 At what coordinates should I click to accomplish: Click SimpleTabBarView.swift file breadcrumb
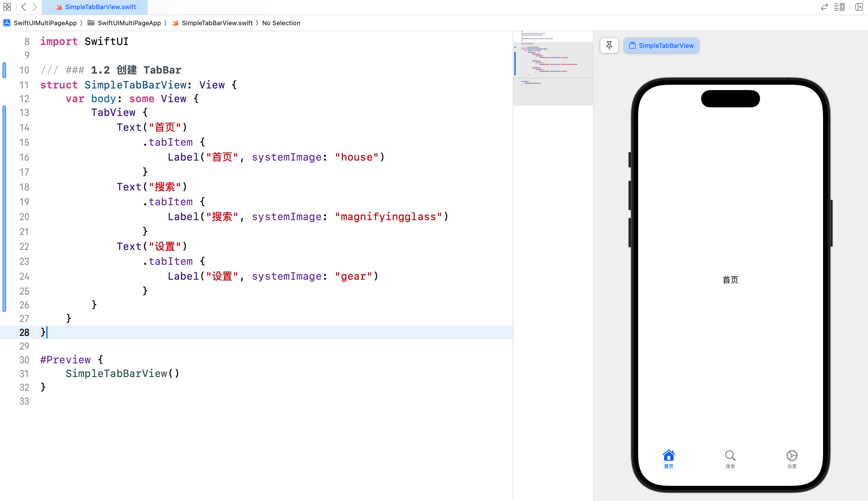tap(212, 23)
